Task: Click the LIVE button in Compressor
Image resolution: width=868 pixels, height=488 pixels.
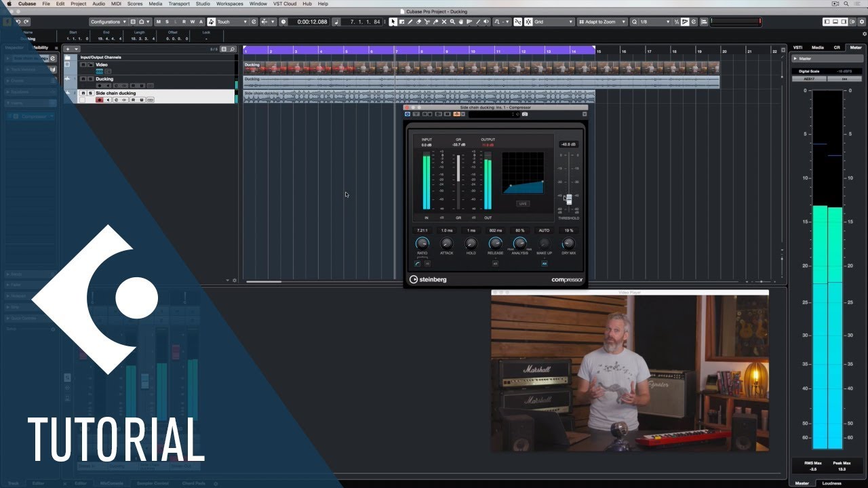Action: click(523, 203)
